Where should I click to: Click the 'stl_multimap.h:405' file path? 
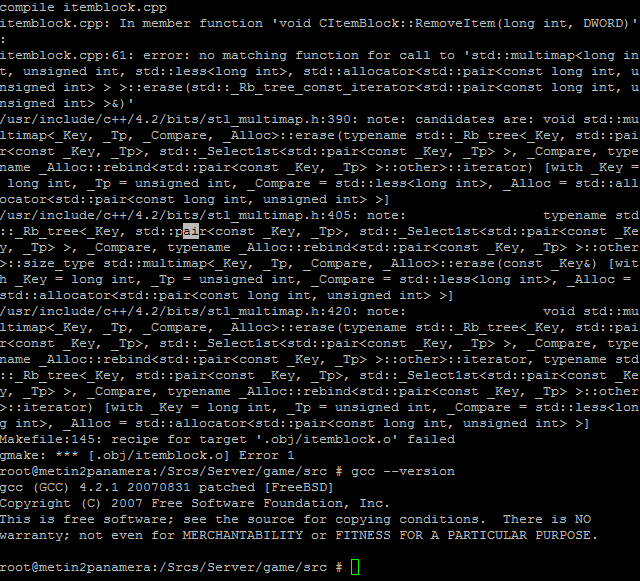pos(275,215)
